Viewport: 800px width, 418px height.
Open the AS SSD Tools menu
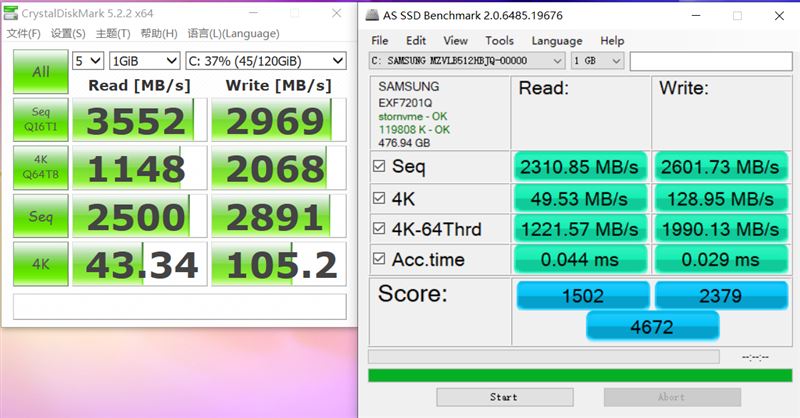(x=499, y=40)
